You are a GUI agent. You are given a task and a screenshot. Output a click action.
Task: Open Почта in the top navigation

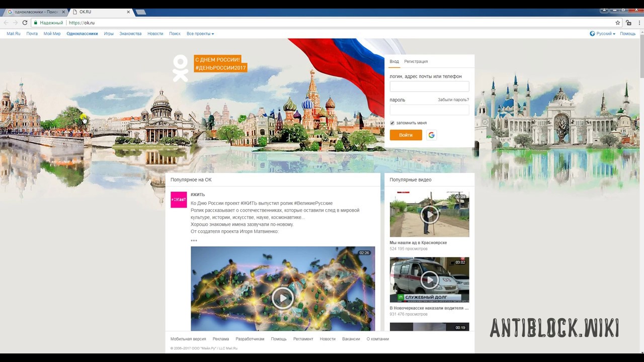coord(32,34)
